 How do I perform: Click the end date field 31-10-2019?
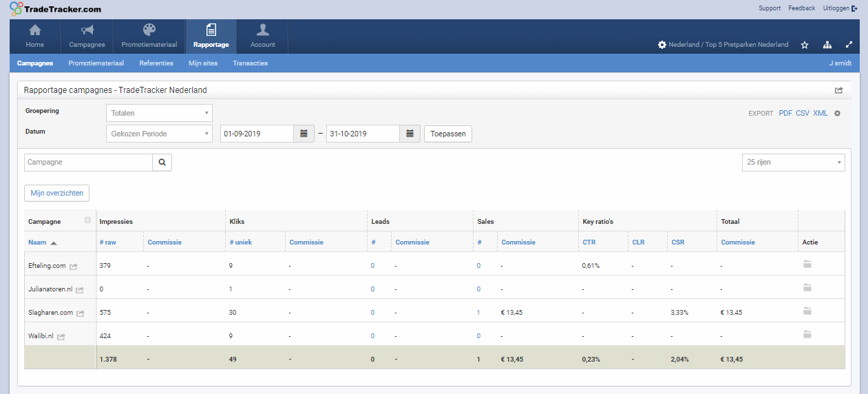point(363,134)
